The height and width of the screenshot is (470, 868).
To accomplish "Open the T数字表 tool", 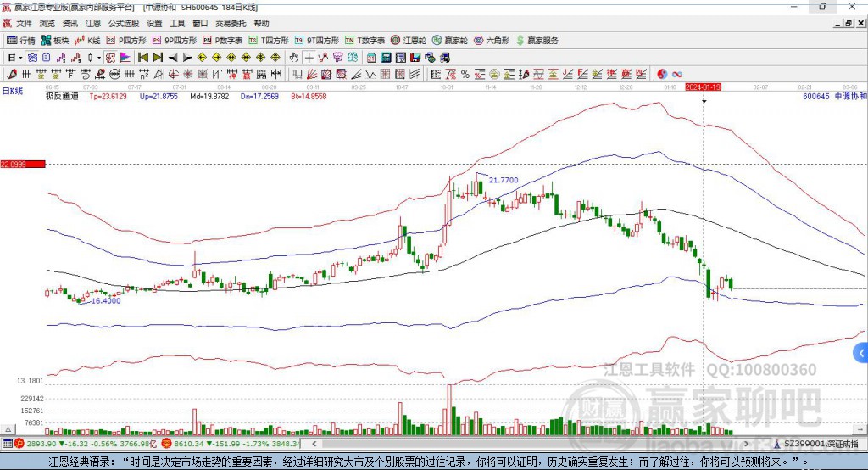I will (364, 41).
